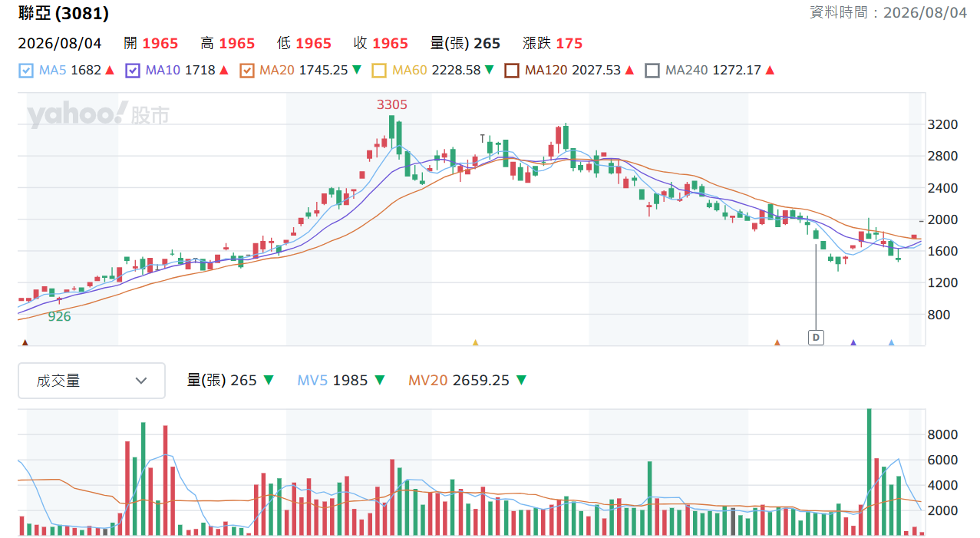Enable the MA120 moving average checkbox
Screen dimensions: 980x538
512,71
